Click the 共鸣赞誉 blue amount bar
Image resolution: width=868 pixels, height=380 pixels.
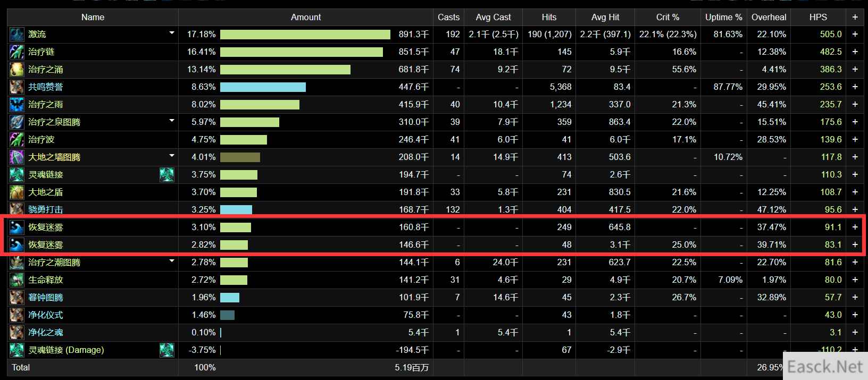click(x=263, y=87)
